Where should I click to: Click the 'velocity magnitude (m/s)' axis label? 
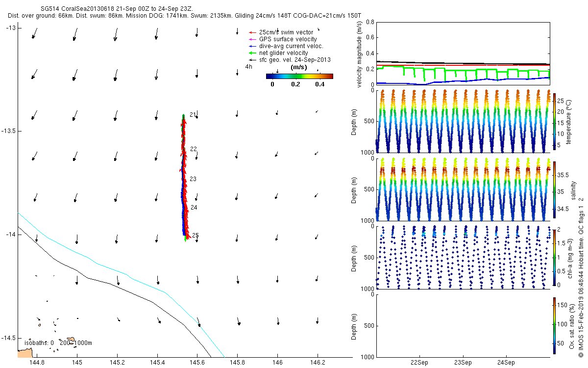click(x=360, y=54)
